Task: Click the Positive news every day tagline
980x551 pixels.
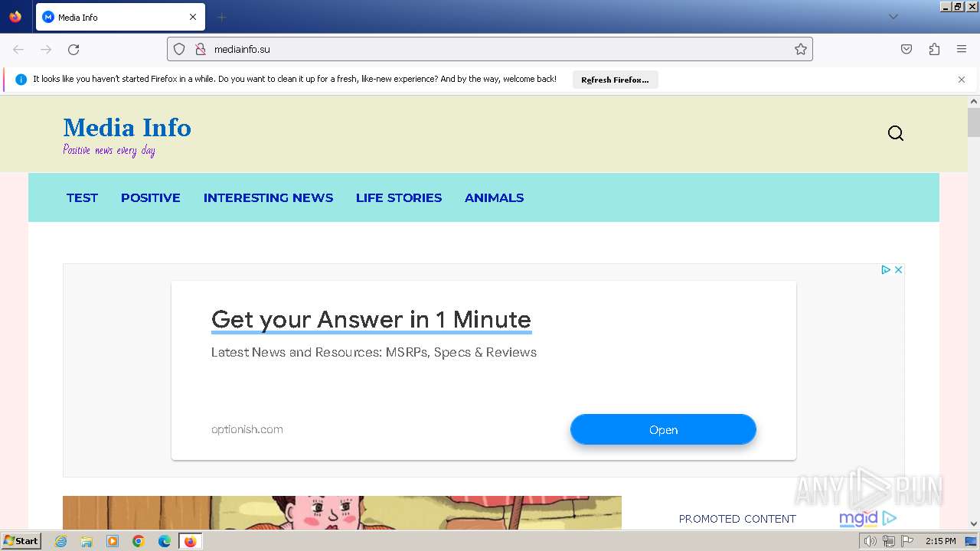Action: (x=109, y=150)
